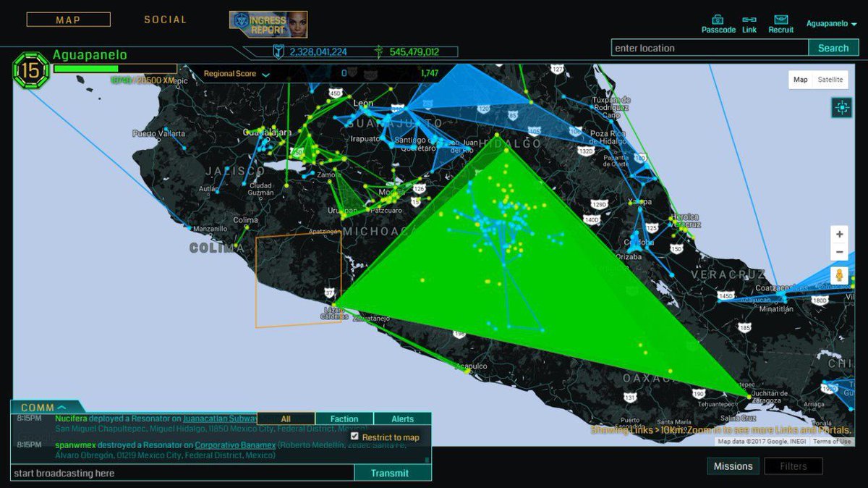Viewport: 868px width, 488px height.
Task: Click the Guadalajara label on map
Action: (268, 132)
